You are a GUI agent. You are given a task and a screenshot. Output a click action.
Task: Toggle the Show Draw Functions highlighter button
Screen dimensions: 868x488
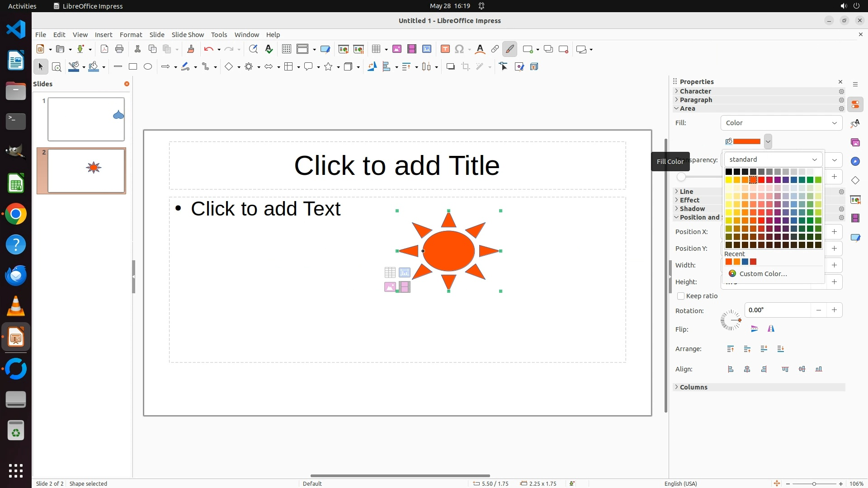509,49
